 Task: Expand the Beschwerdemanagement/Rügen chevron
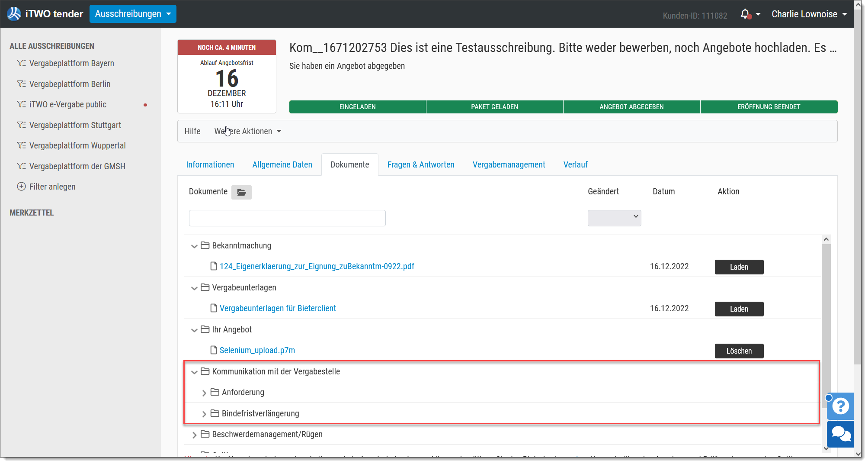pyautogui.click(x=194, y=435)
